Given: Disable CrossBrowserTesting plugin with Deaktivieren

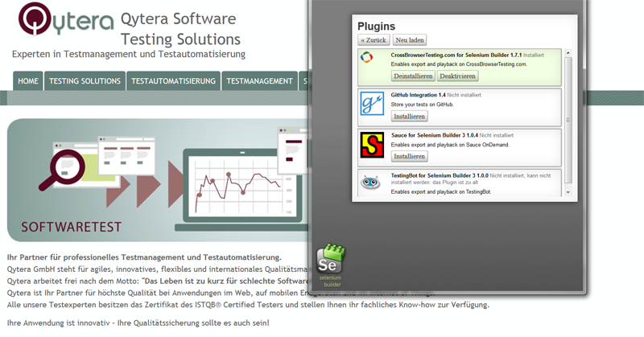Looking at the screenshot, I should point(457,76).
